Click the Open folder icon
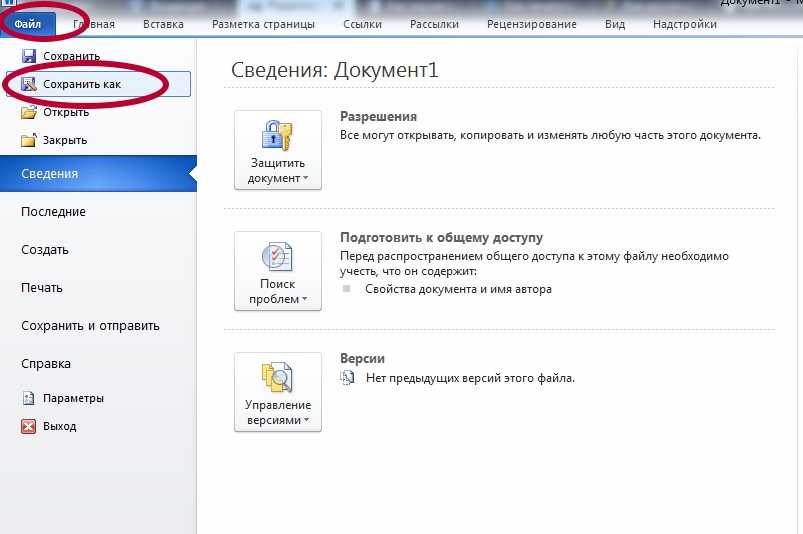The image size is (803, 534). pos(29,112)
